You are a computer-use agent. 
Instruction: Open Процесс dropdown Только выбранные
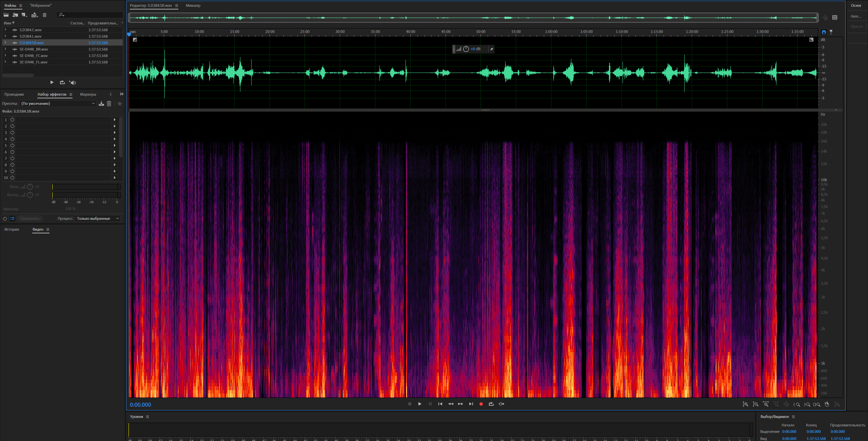point(97,218)
